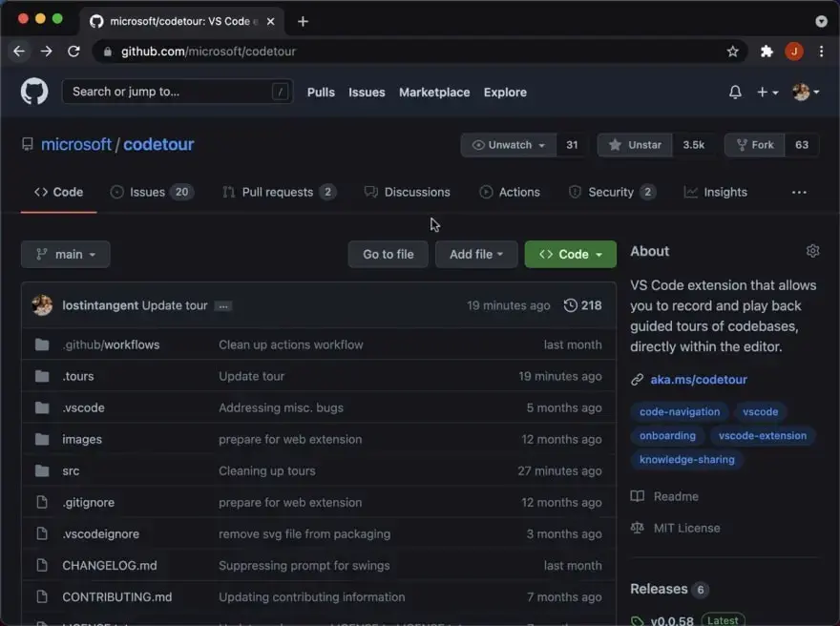Open Chrome three-dot menu
This screenshot has width=840, height=626.
pyautogui.click(x=821, y=52)
